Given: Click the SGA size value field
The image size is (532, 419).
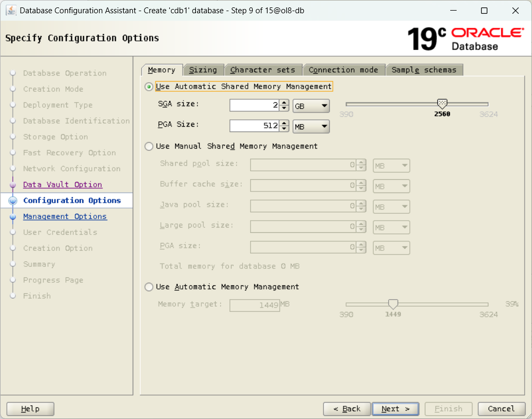Looking at the screenshot, I should coord(255,106).
